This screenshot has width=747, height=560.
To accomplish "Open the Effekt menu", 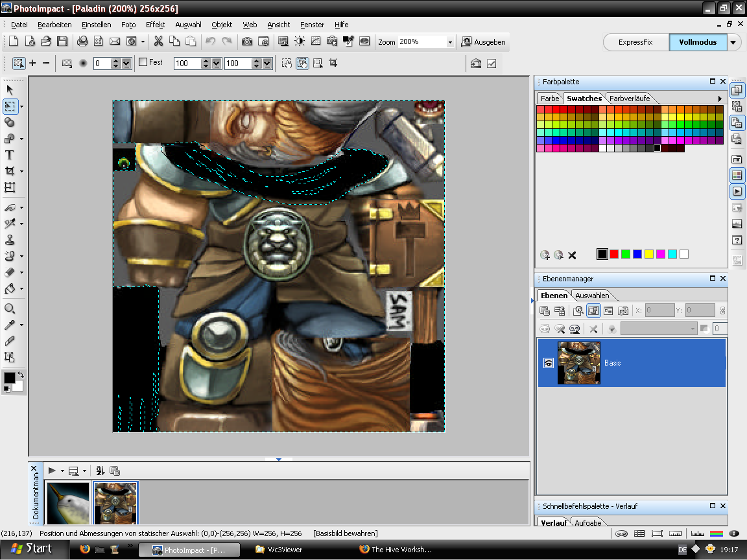I will pyautogui.click(x=156, y=25).
